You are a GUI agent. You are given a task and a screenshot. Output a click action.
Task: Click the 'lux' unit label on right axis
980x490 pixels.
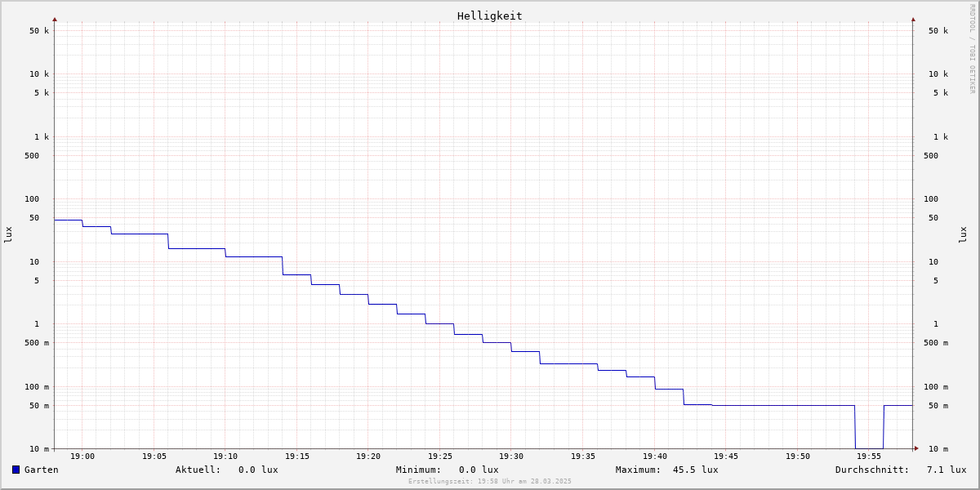click(963, 234)
